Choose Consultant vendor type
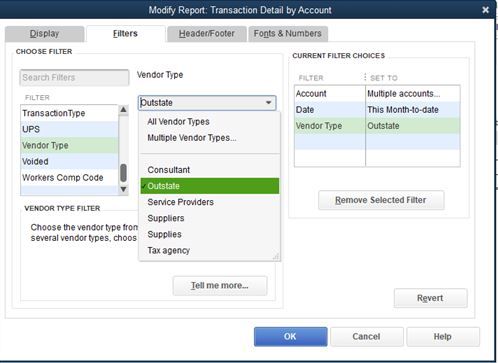The width and height of the screenshot is (498, 363). tap(210, 170)
